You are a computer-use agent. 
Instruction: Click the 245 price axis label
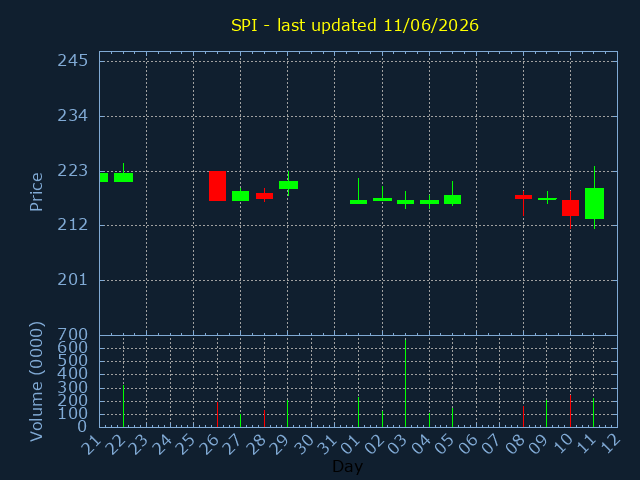73,61
